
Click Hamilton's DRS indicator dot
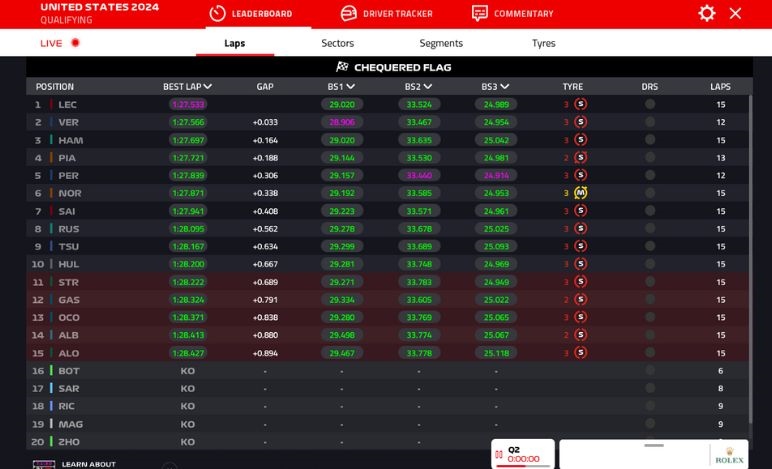click(x=650, y=140)
